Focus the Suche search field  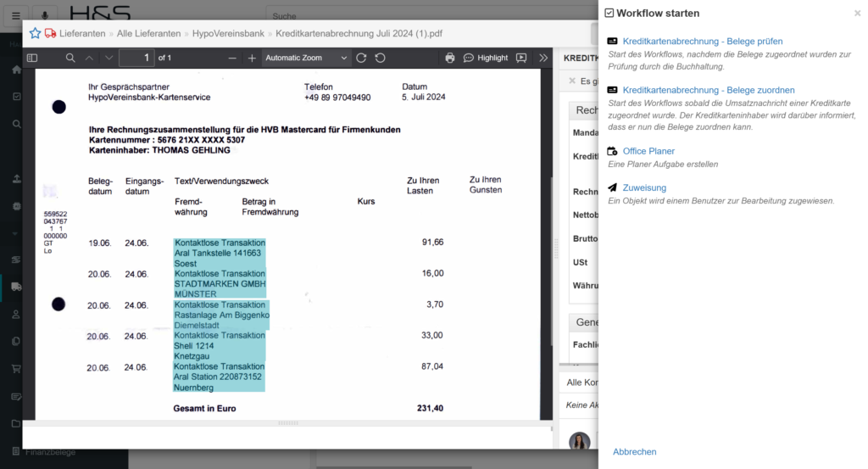[x=431, y=15]
